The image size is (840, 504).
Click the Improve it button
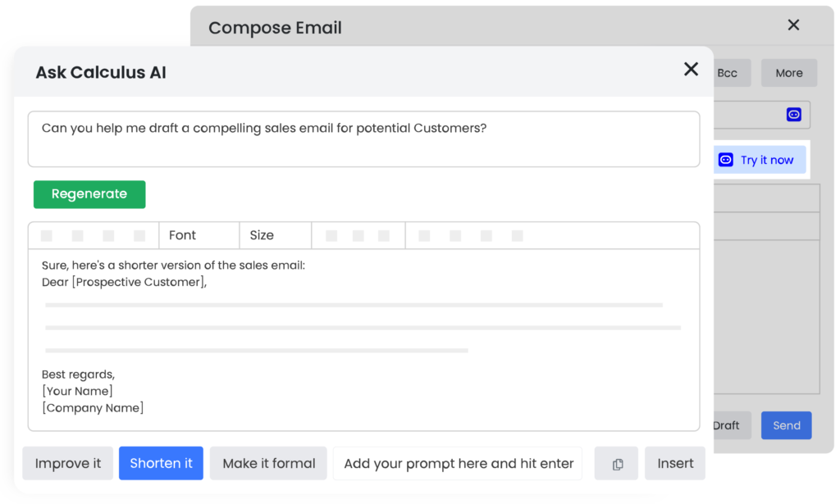coord(67,463)
